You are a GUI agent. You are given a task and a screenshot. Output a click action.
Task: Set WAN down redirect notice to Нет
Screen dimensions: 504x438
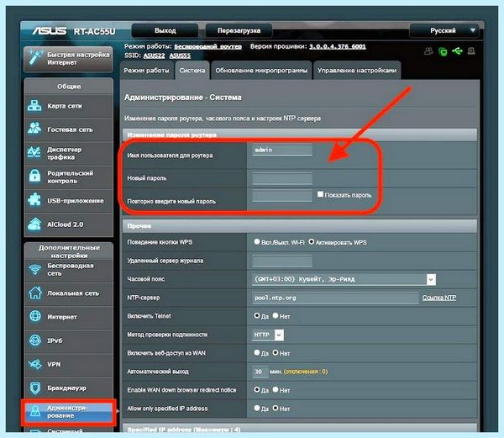(x=276, y=389)
